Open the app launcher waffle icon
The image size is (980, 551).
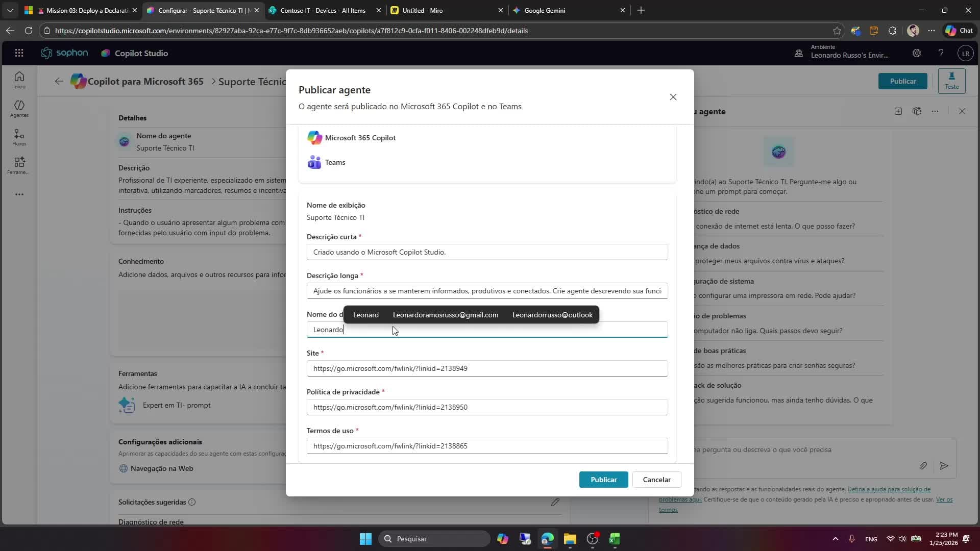[19, 53]
